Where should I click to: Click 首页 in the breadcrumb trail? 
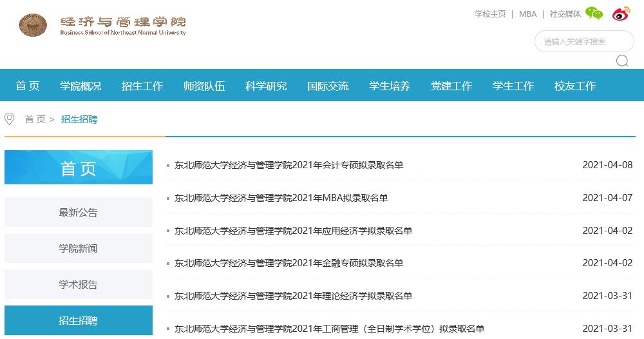coord(35,119)
